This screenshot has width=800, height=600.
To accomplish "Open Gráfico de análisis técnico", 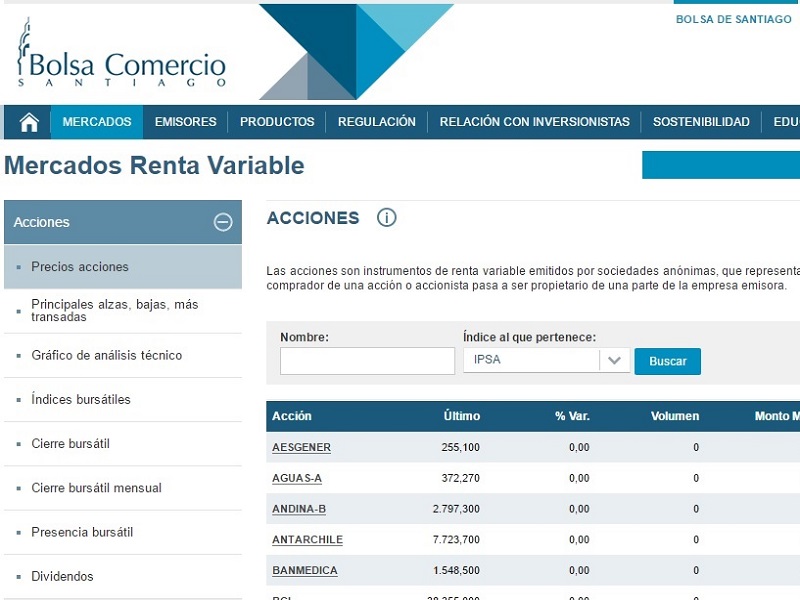I will pos(106,355).
